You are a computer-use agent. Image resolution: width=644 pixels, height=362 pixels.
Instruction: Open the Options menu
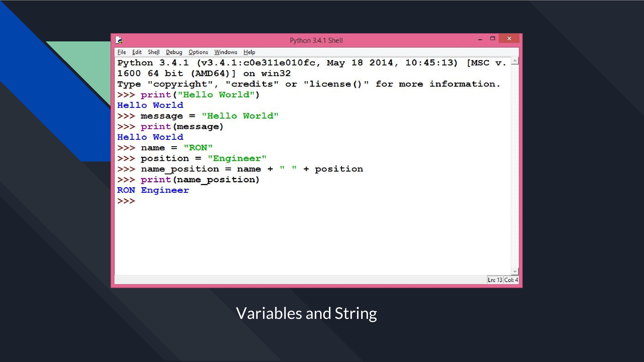198,52
